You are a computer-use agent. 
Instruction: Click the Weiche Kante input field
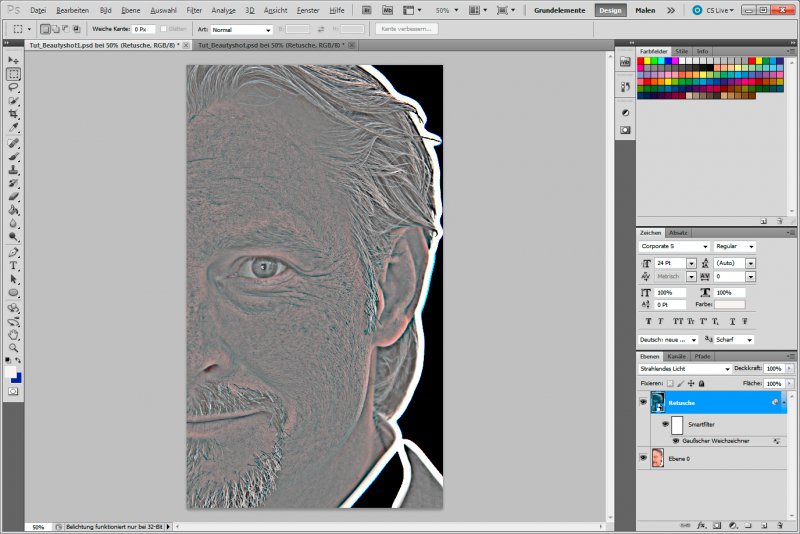[x=143, y=30]
